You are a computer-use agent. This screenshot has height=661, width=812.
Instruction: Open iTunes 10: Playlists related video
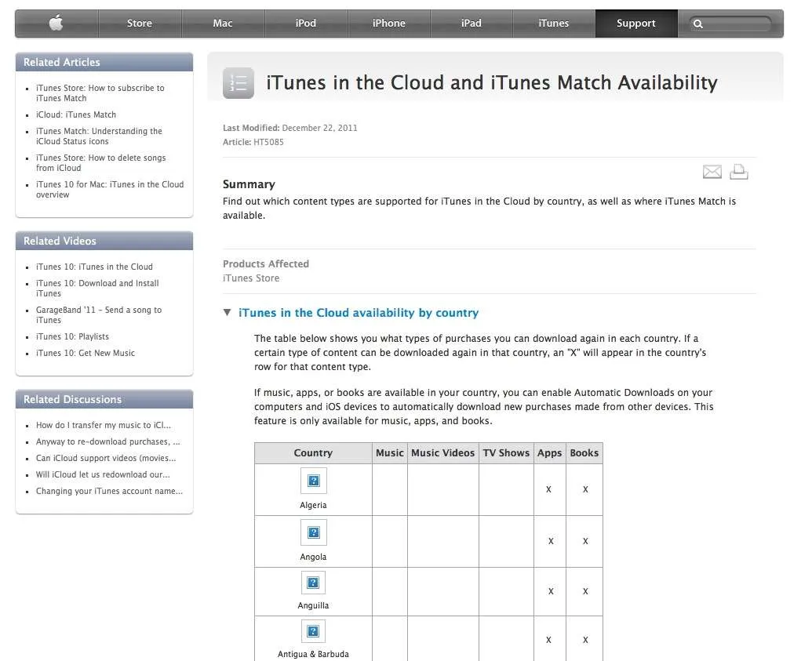coord(72,336)
